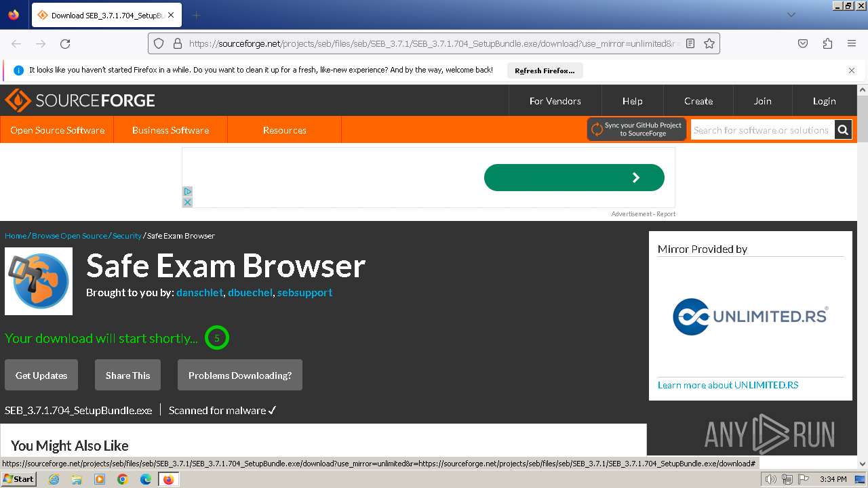Click the site security padlock icon
The height and width of the screenshot is (488, 868).
(178, 43)
